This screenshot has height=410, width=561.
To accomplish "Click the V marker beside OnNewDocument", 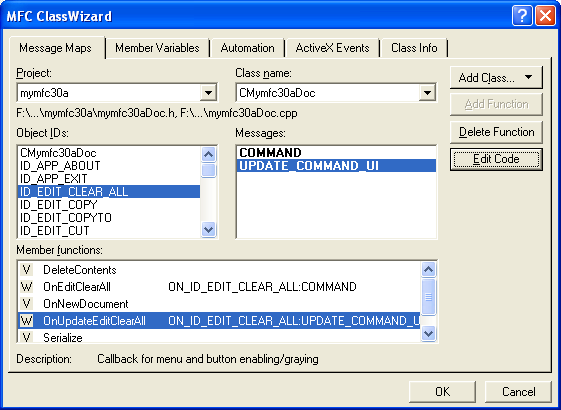I will click(x=26, y=304).
